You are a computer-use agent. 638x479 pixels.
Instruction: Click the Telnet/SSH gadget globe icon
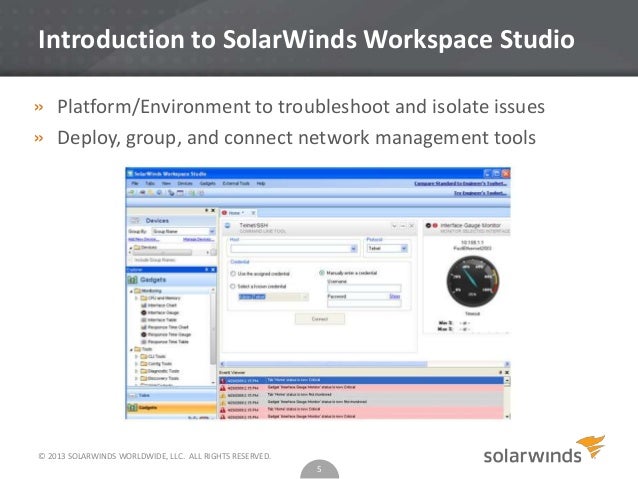click(x=228, y=226)
